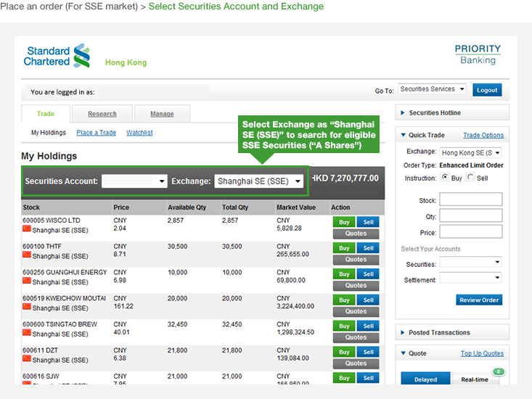Click China flag icon under 600005 WISCO LTD
The image size is (532, 399).
tap(27, 229)
